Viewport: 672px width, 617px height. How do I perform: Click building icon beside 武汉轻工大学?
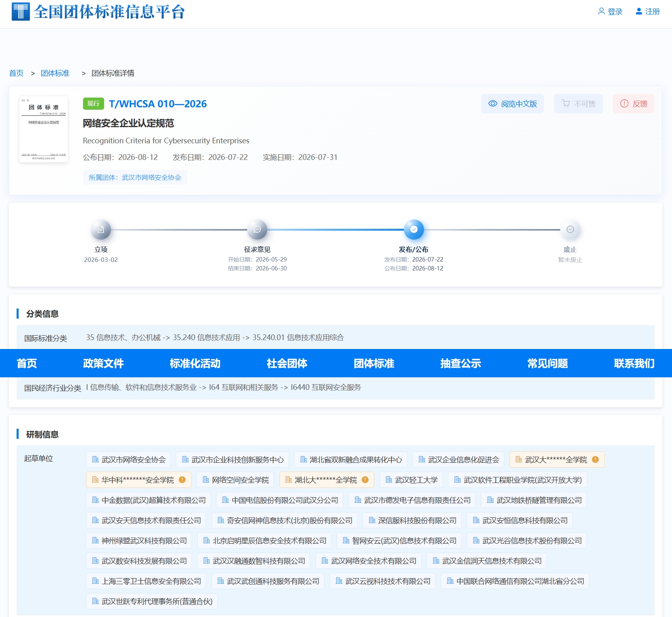coord(389,480)
